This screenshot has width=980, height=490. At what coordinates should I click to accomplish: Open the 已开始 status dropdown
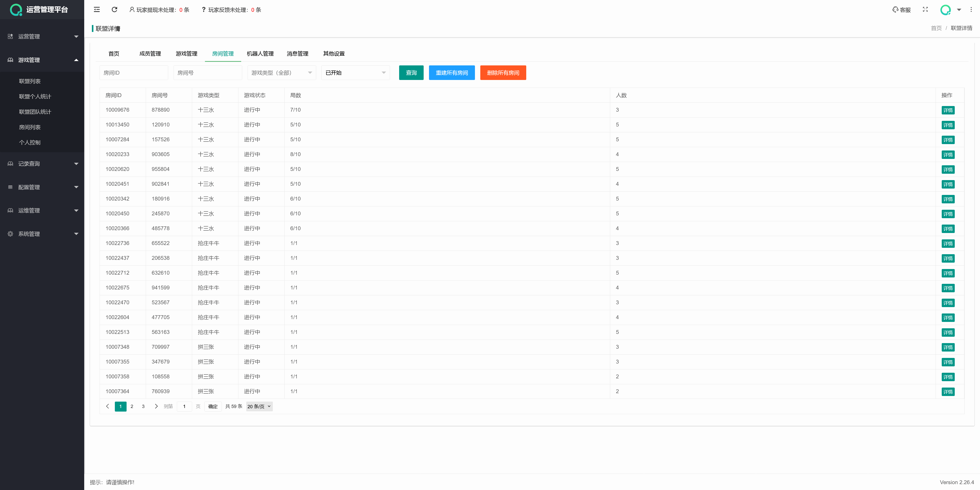click(355, 73)
